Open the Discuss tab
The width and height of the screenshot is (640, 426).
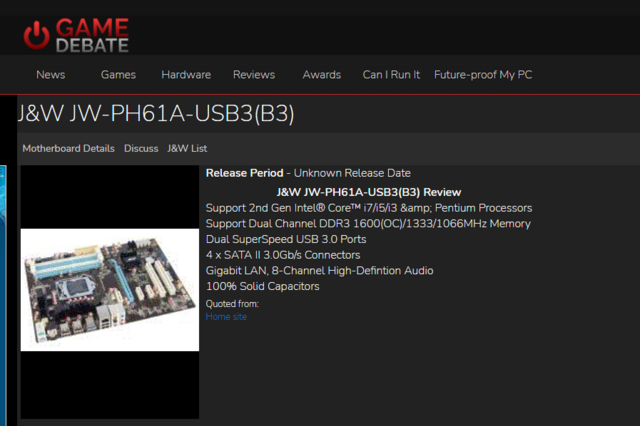pos(141,148)
